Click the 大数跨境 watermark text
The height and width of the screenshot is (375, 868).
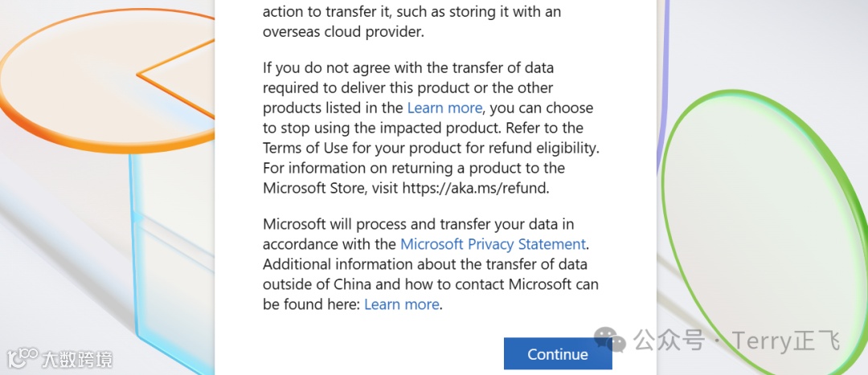tap(77, 358)
